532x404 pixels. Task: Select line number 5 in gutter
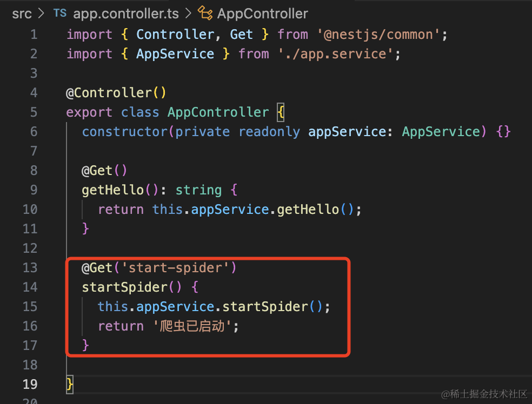[x=34, y=112]
